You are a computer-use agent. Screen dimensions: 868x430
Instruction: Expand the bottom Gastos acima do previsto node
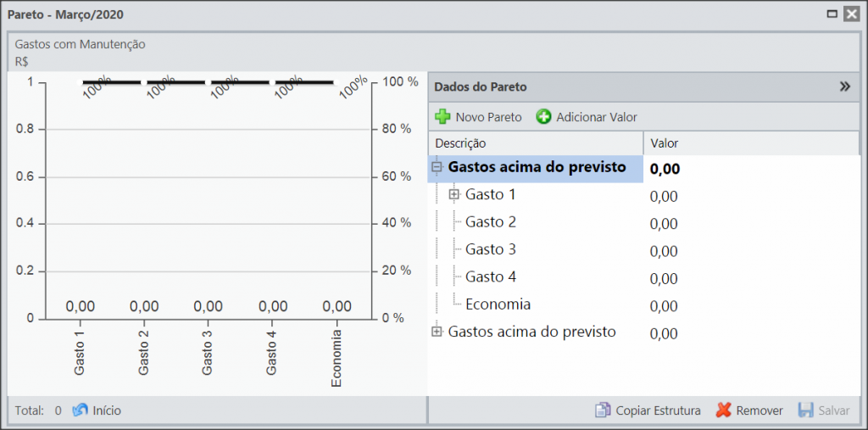pos(437,332)
